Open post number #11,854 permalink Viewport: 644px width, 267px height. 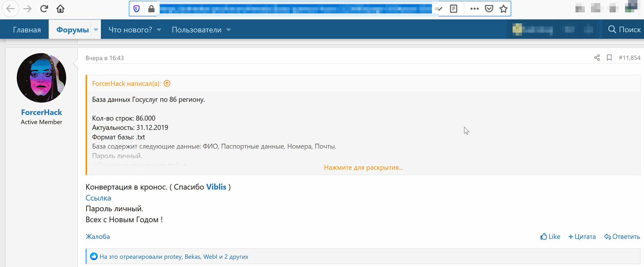coord(630,58)
